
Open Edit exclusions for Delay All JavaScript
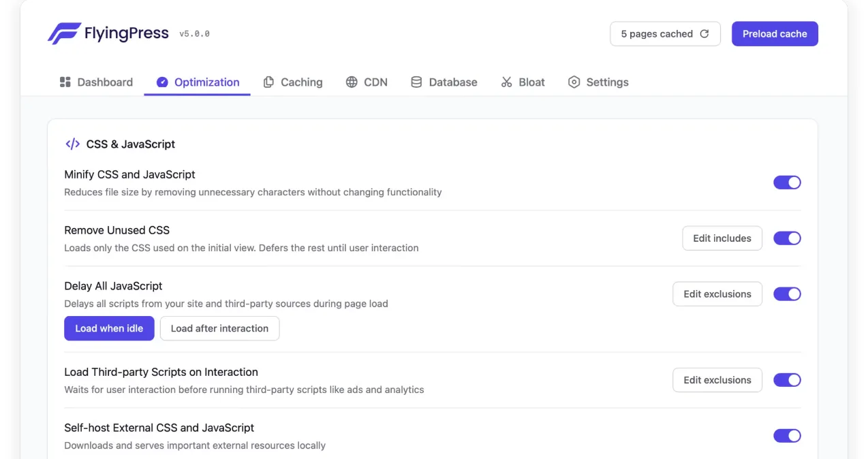click(x=717, y=294)
